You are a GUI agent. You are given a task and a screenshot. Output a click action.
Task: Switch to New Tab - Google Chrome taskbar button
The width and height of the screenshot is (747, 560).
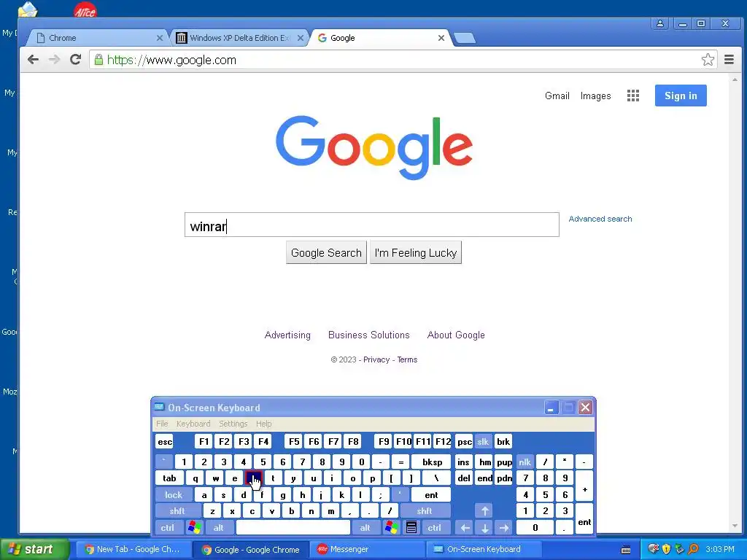pos(133,549)
